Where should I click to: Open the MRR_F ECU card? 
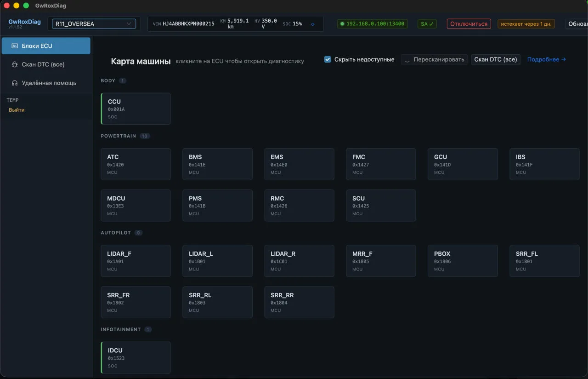pos(381,261)
